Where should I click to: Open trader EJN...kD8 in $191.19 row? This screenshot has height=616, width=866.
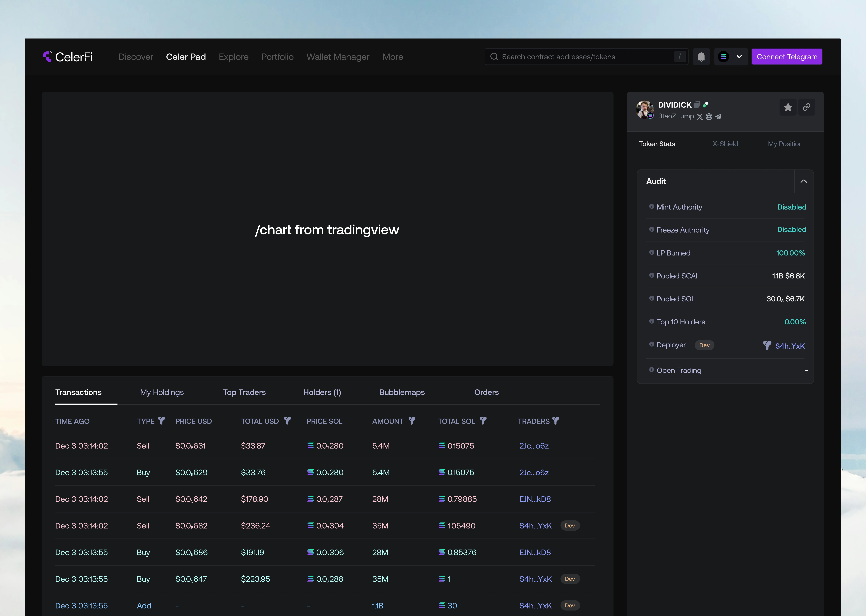535,552
